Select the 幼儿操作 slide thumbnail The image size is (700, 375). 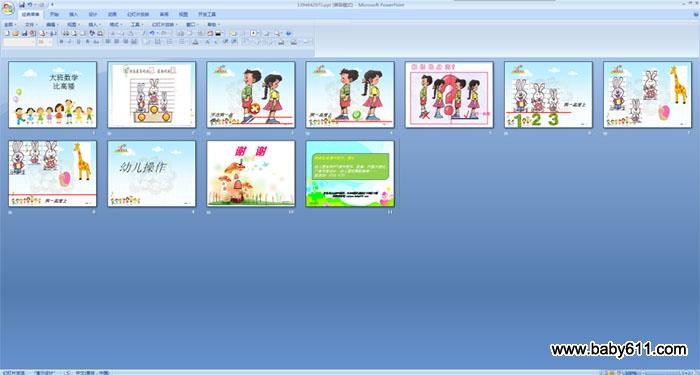point(152,174)
